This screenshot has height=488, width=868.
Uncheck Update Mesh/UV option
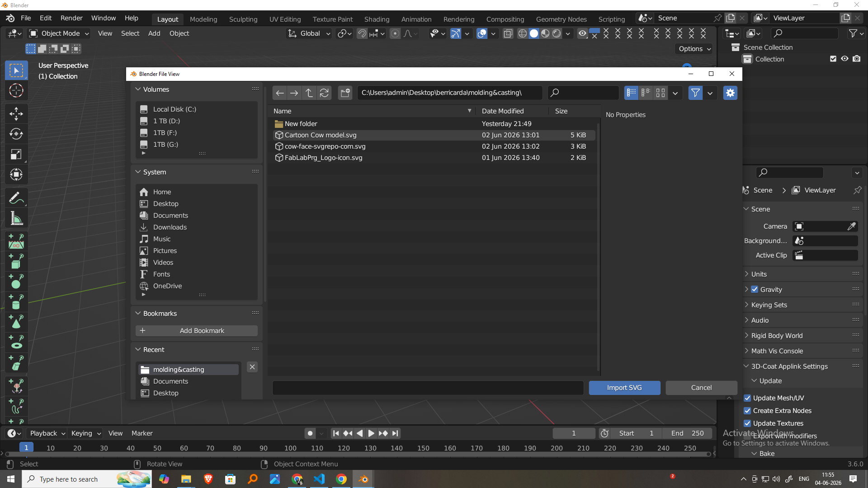[748, 398]
